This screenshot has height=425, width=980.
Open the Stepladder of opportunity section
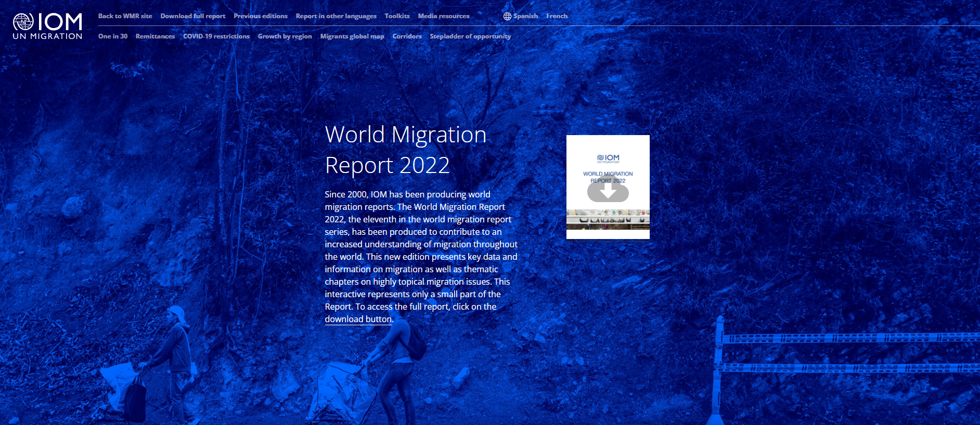[470, 36]
